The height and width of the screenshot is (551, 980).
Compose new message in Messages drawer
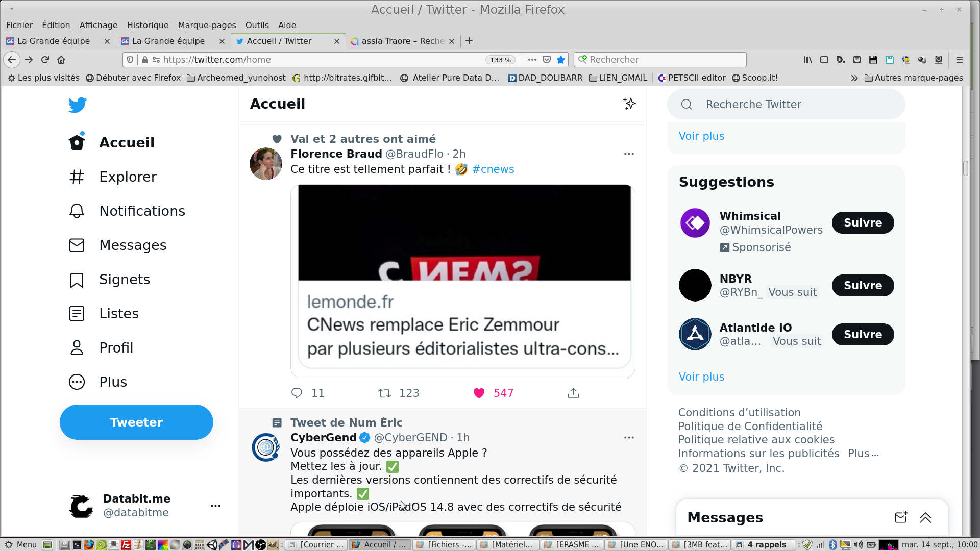tap(901, 517)
